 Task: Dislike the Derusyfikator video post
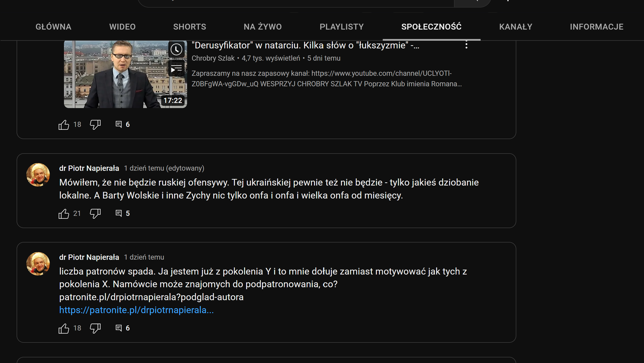click(x=95, y=125)
